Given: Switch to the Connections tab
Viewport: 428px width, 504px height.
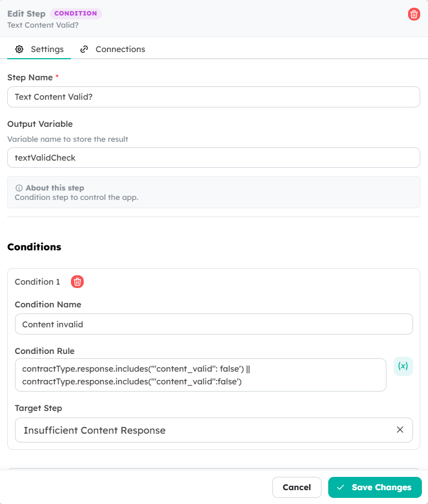Looking at the screenshot, I should pos(113,49).
